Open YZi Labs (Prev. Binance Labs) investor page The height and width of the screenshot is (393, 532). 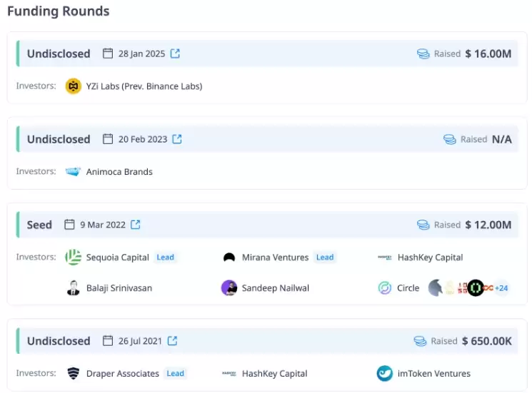(144, 86)
